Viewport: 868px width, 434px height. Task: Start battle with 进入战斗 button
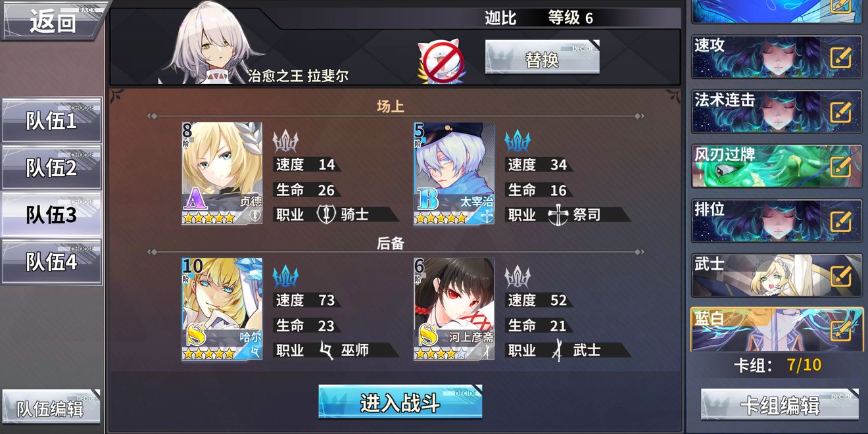click(400, 402)
